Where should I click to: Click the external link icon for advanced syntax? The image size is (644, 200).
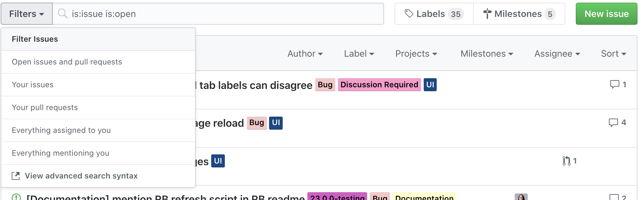tap(16, 176)
